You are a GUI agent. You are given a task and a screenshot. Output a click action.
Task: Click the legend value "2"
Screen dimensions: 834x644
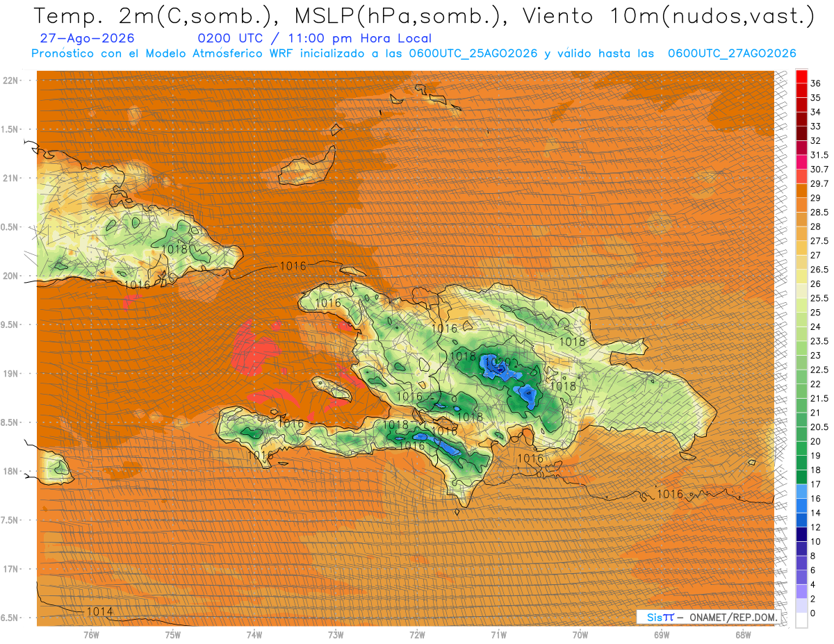click(813, 599)
